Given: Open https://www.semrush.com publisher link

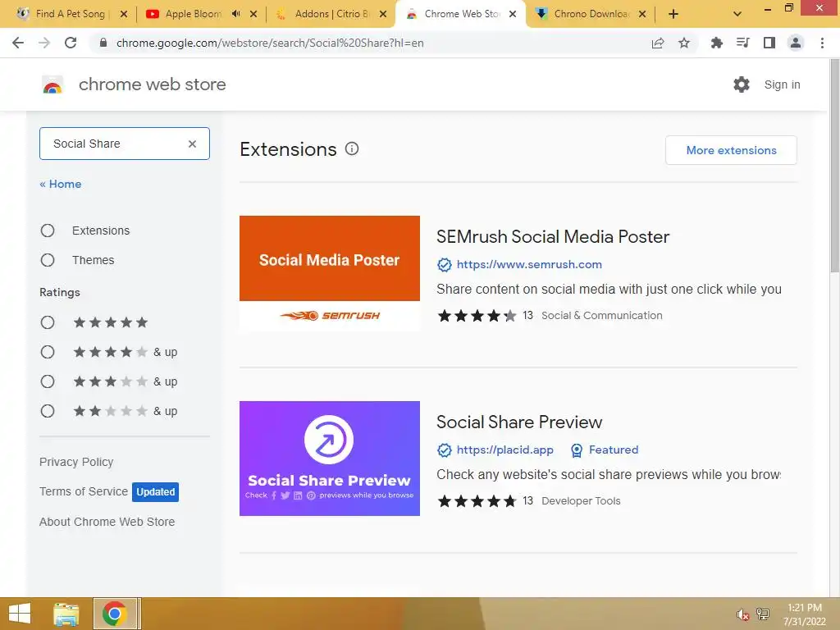Looking at the screenshot, I should [529, 265].
